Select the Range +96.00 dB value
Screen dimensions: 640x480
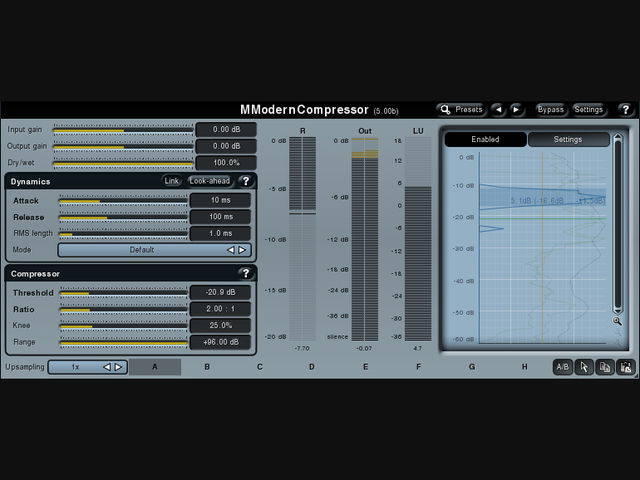point(220,342)
